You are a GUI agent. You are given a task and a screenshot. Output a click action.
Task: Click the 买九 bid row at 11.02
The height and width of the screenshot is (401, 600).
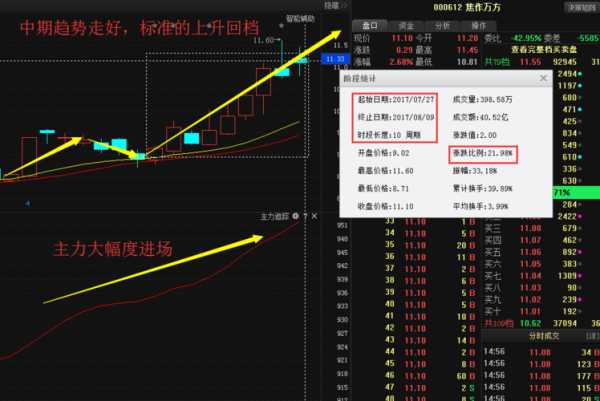533,299
